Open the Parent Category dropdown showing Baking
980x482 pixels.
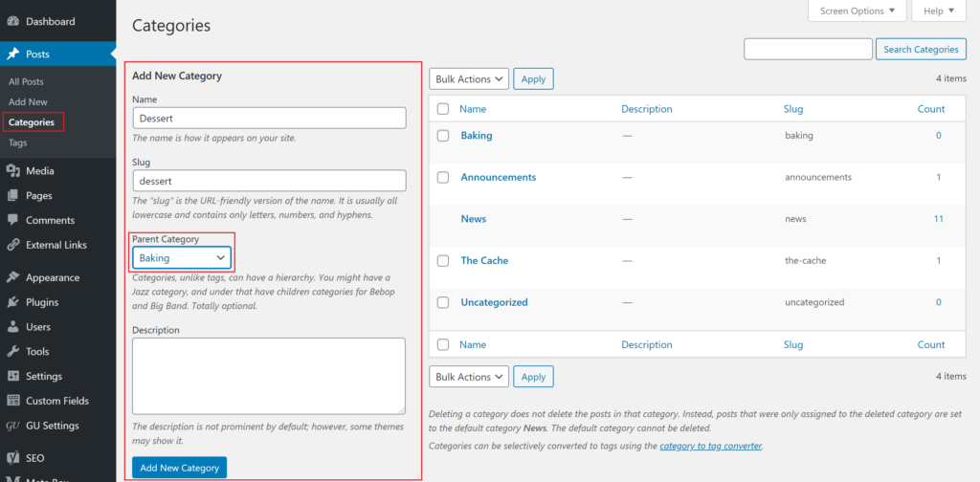coord(182,258)
